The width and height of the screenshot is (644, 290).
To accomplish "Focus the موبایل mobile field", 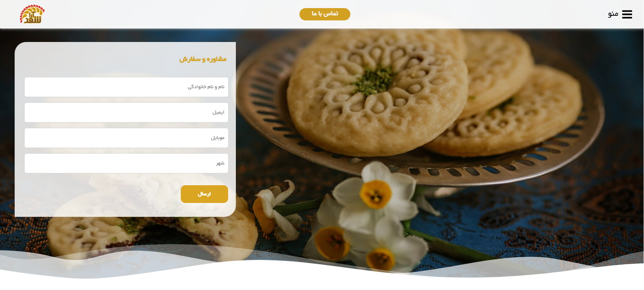I will click(126, 138).
